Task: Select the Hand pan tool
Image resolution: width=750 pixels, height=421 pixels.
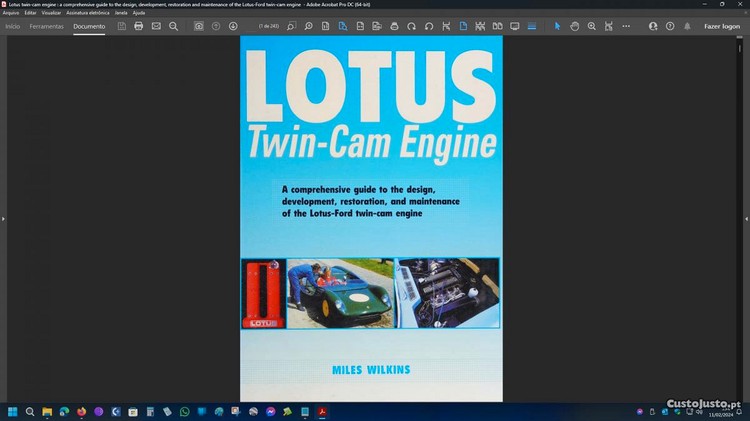Action: pyautogui.click(x=575, y=26)
